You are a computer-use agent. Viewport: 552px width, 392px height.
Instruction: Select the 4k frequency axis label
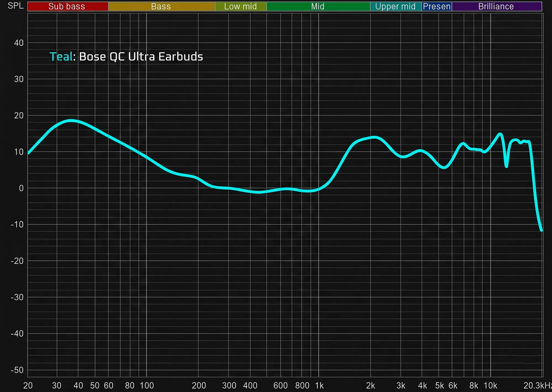[x=423, y=385]
